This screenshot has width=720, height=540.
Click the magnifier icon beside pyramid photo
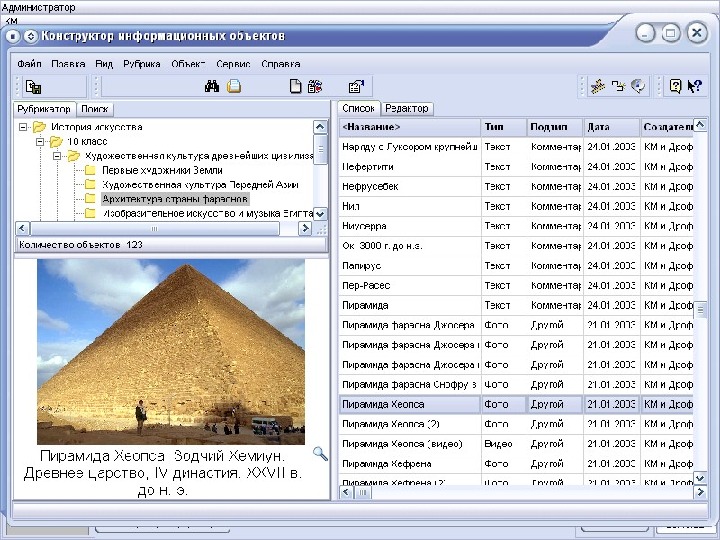point(320,454)
